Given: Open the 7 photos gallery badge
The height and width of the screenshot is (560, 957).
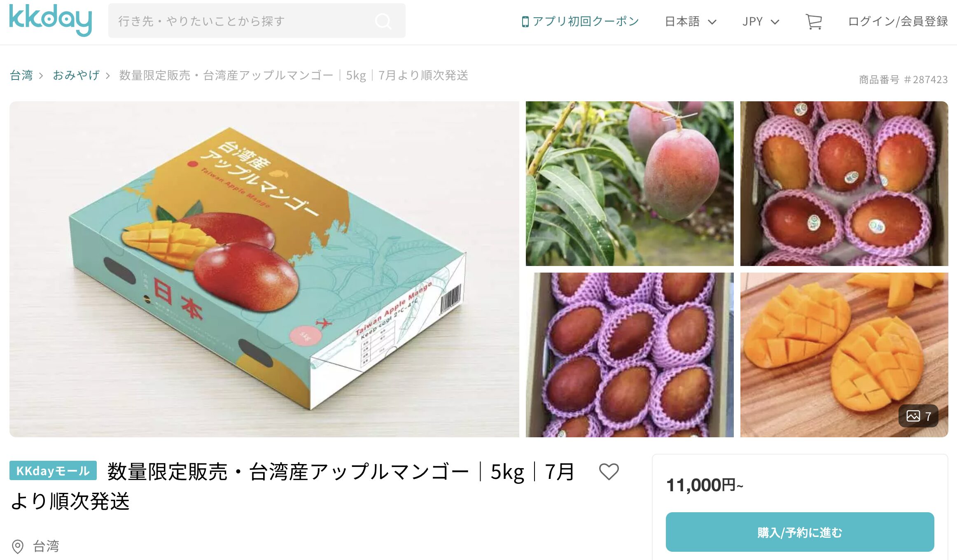Looking at the screenshot, I should coord(918,416).
